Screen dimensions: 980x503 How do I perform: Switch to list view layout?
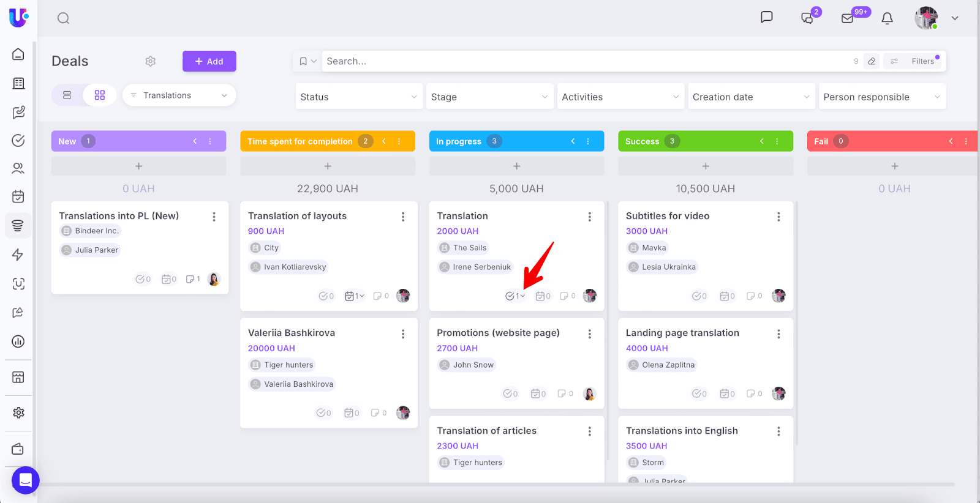67,95
